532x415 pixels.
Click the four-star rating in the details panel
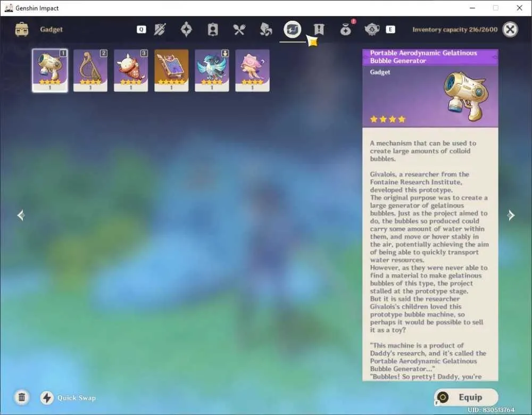pyautogui.click(x=388, y=119)
